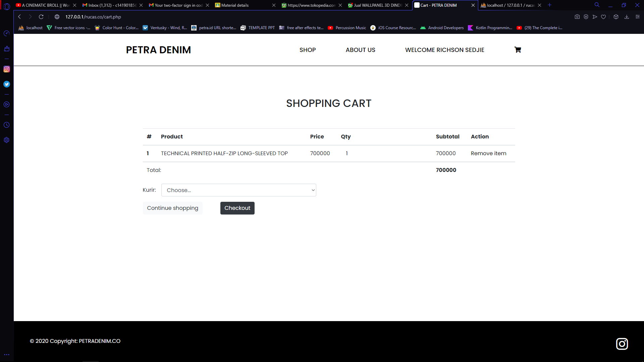Open the Kurir courier dropdown

(x=238, y=190)
